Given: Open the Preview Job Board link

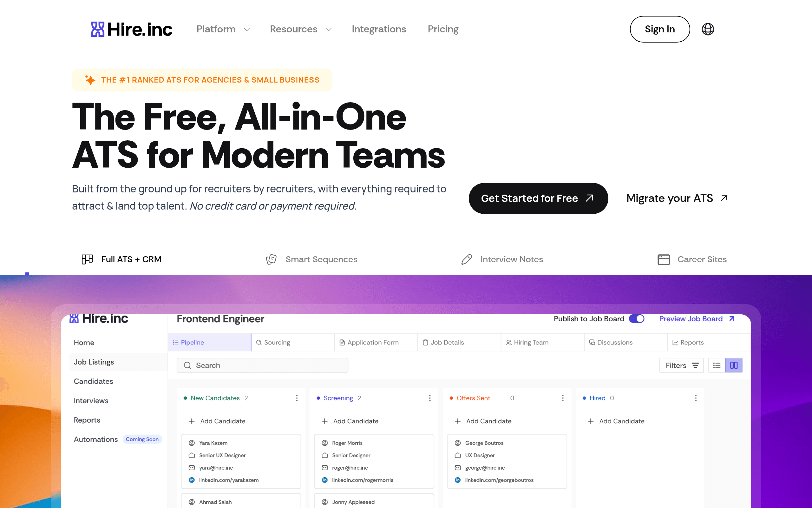Looking at the screenshot, I should click(697, 318).
